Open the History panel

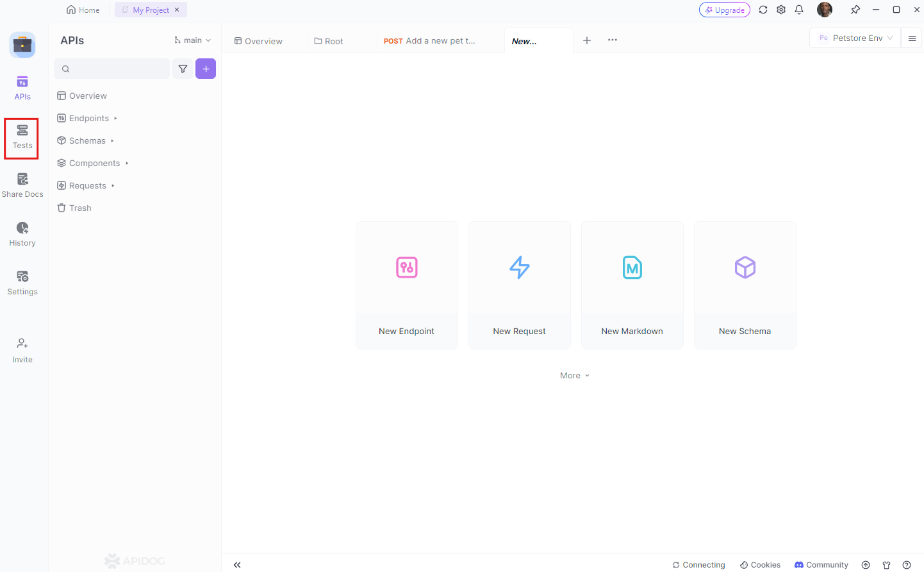coord(22,235)
